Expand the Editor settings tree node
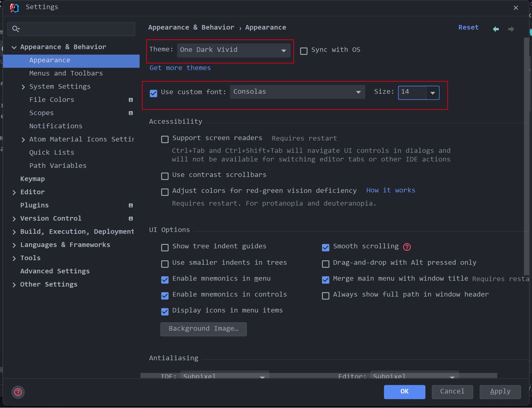532x408 pixels. pyautogui.click(x=14, y=192)
